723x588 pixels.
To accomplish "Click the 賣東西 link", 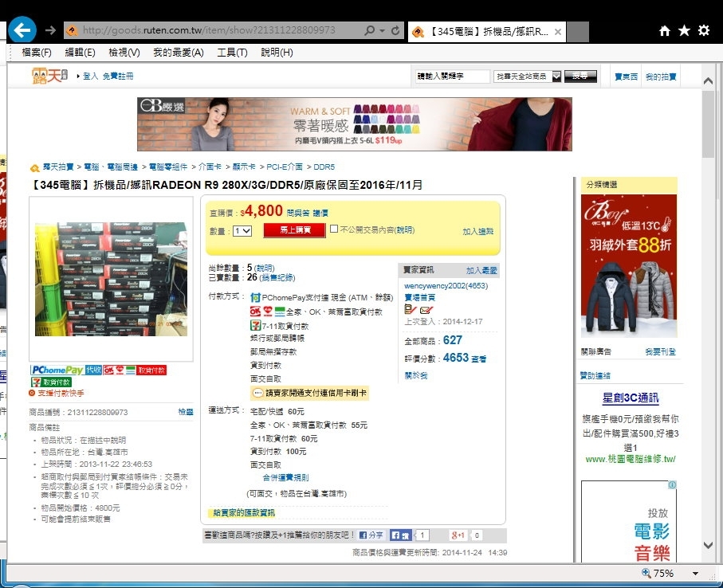I will [x=627, y=76].
